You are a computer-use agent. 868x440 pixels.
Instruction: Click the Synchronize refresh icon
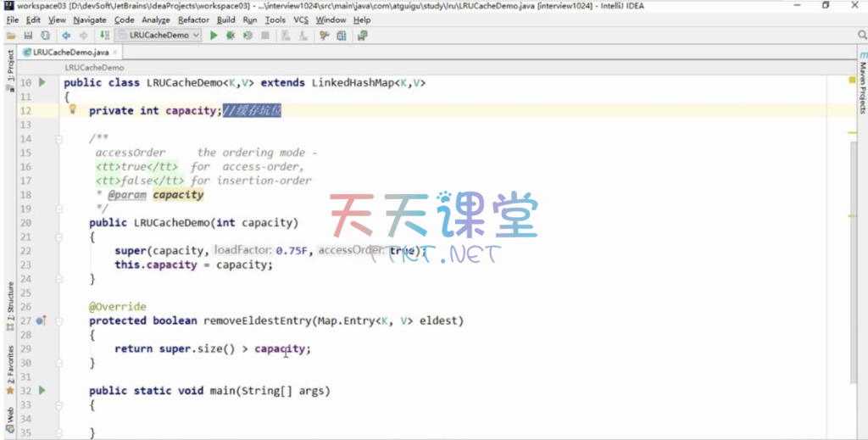tap(45, 36)
